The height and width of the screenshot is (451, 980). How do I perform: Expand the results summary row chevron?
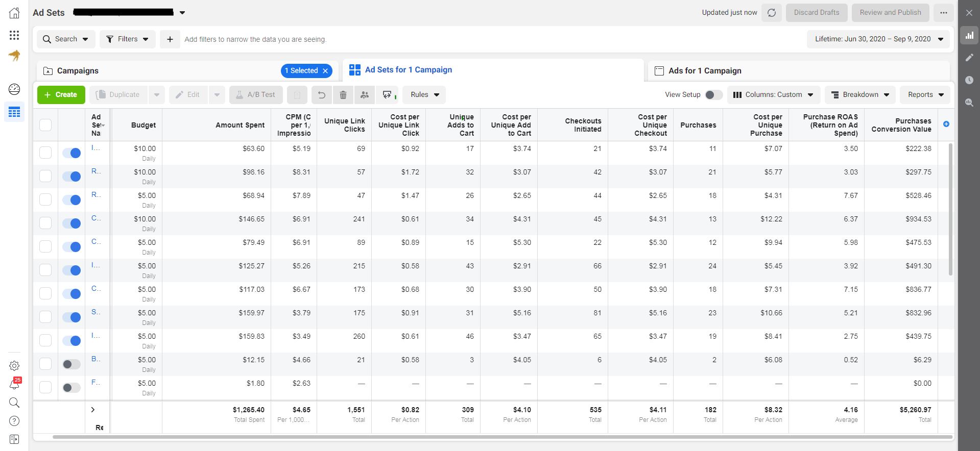[93, 410]
